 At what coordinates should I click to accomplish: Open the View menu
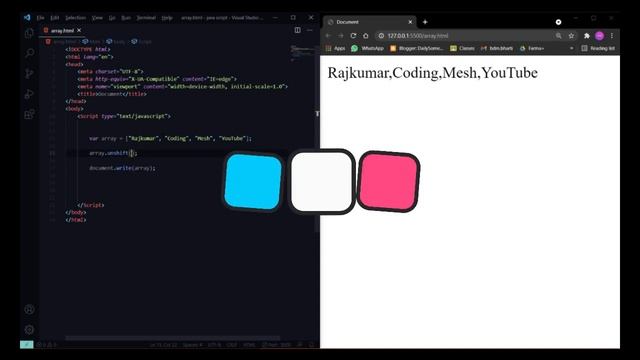[97, 18]
